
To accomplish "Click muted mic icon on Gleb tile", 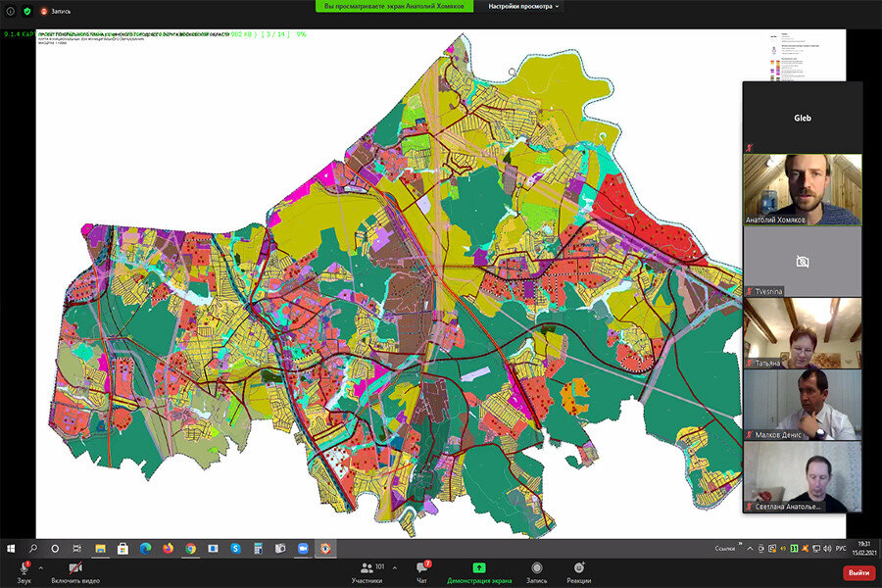I will 750,148.
